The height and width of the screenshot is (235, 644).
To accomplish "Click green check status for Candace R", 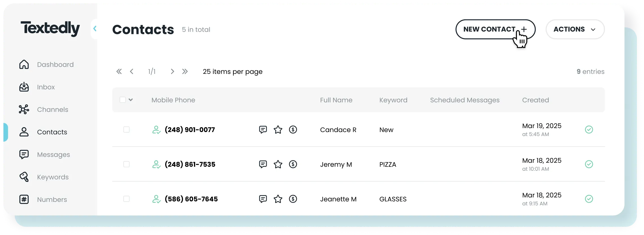I will pos(589,130).
